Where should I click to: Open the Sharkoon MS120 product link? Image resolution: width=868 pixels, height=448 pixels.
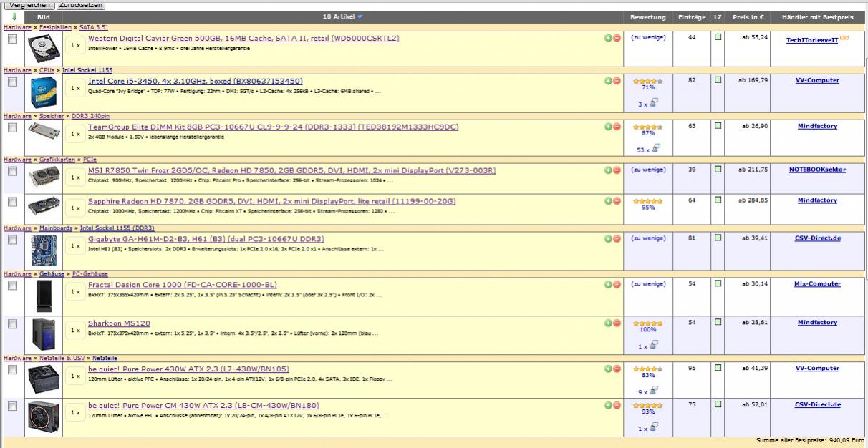pos(119,323)
